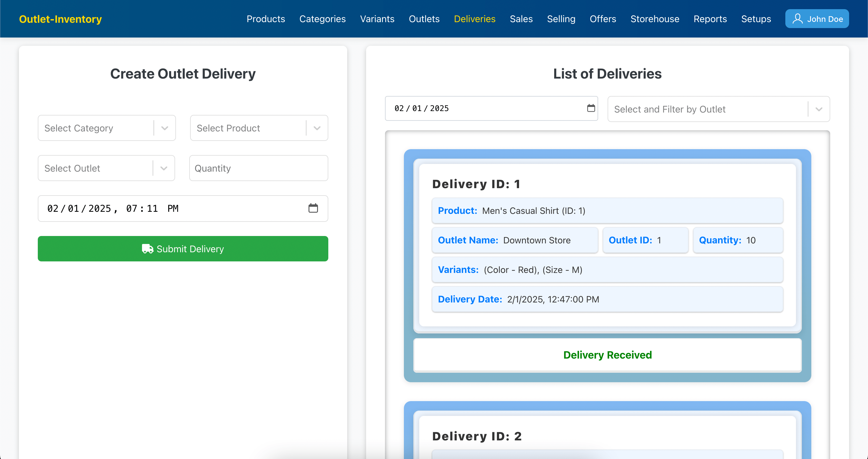Open the Setups nav item
868x459 pixels.
click(x=756, y=19)
